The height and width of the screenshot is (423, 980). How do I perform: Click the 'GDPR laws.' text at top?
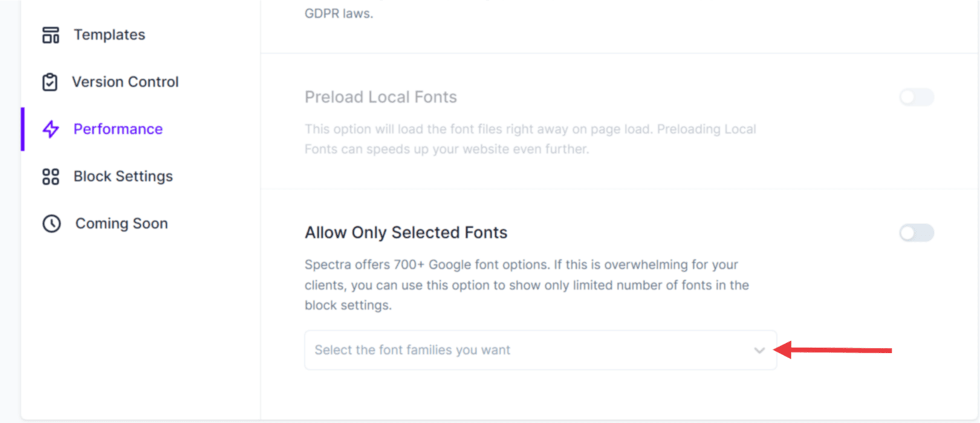[339, 13]
